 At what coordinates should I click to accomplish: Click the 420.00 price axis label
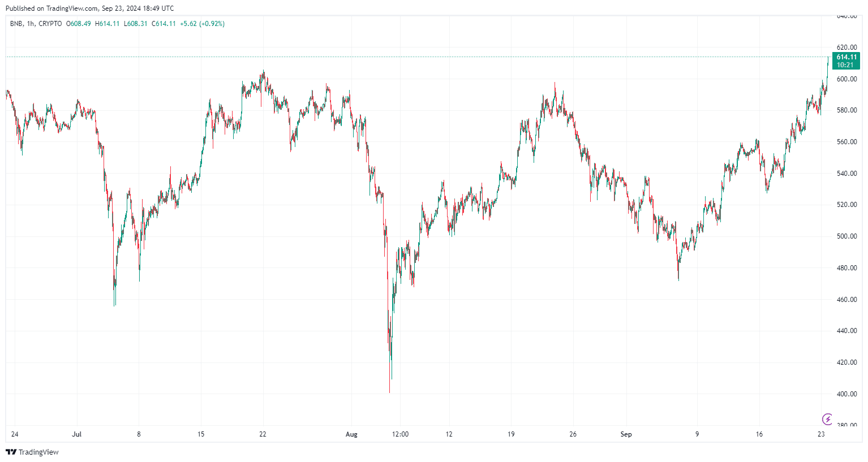[x=846, y=362]
